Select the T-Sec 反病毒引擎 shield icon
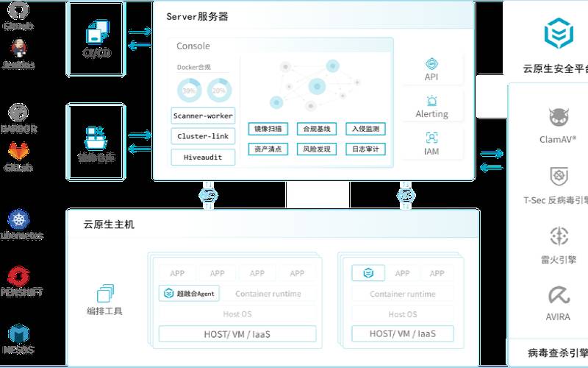 tap(559, 177)
